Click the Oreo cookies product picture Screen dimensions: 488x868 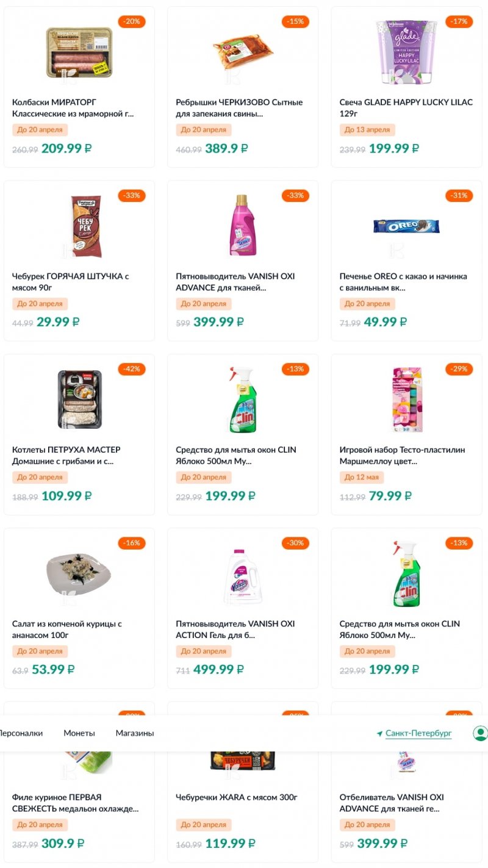tap(406, 227)
